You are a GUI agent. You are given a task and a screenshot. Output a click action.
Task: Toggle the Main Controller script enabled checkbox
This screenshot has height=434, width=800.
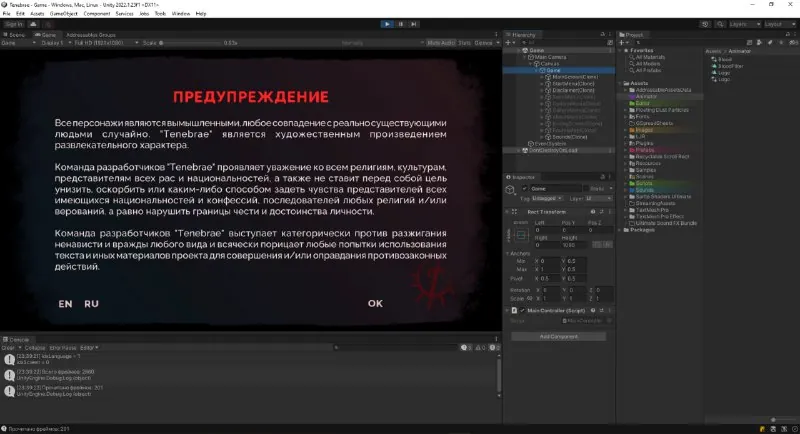pyautogui.click(x=522, y=311)
